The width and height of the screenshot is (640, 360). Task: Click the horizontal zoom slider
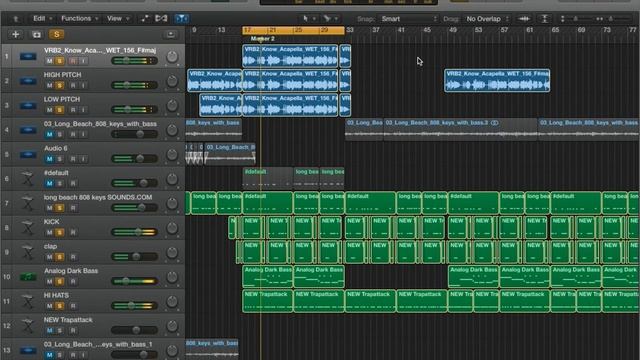(x=611, y=19)
